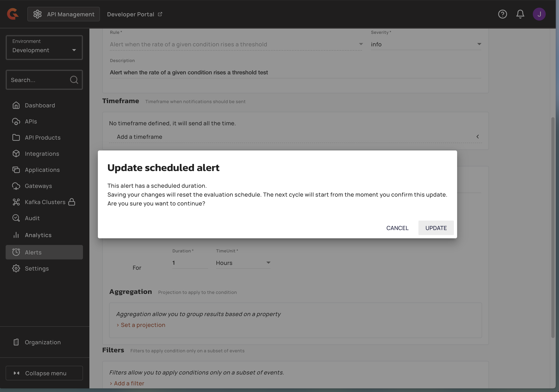Click inside the Duration input field
The height and width of the screenshot is (392, 559).
(x=190, y=263)
